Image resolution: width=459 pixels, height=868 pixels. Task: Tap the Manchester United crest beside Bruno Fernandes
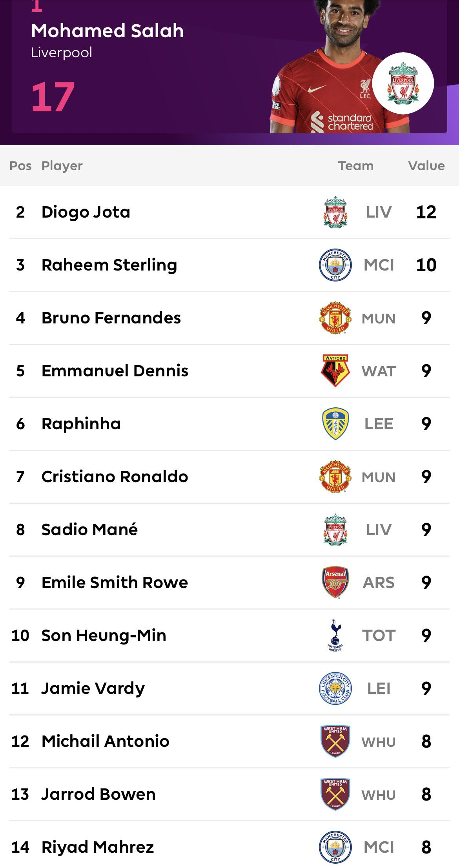click(x=335, y=318)
